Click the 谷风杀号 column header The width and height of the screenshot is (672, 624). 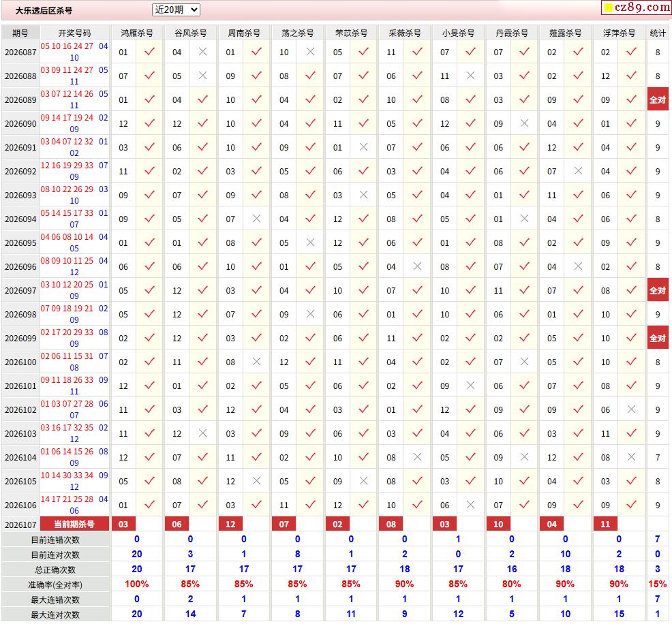(x=190, y=33)
